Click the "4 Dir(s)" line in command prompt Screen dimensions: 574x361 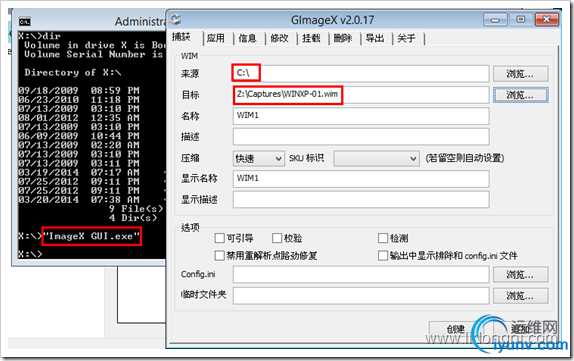(133, 218)
